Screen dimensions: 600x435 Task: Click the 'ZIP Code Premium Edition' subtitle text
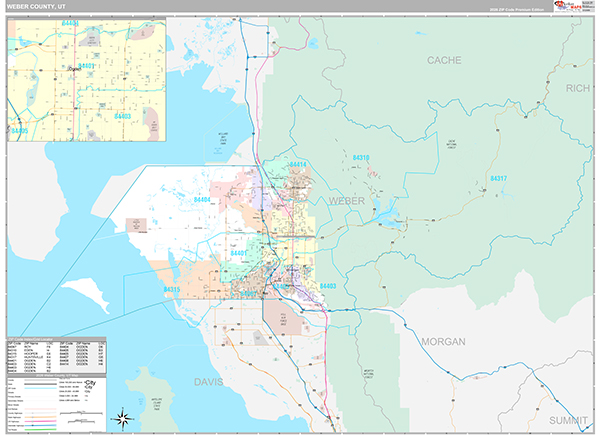(517, 10)
